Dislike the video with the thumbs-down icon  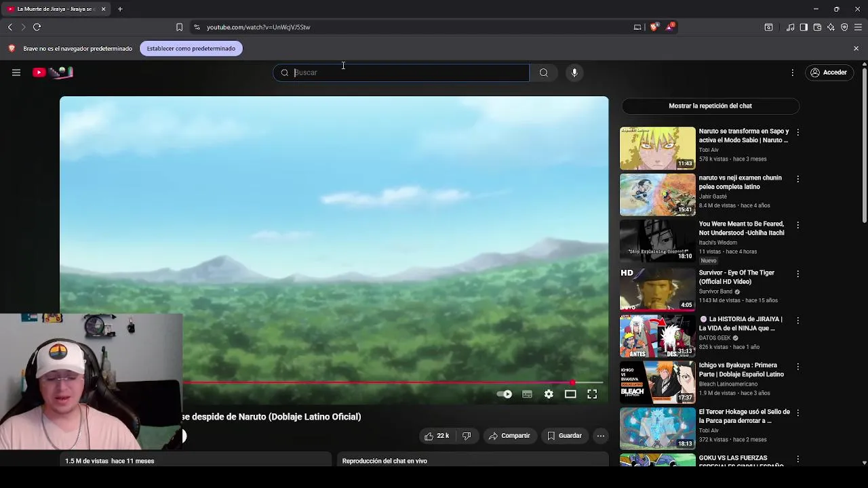(x=467, y=436)
